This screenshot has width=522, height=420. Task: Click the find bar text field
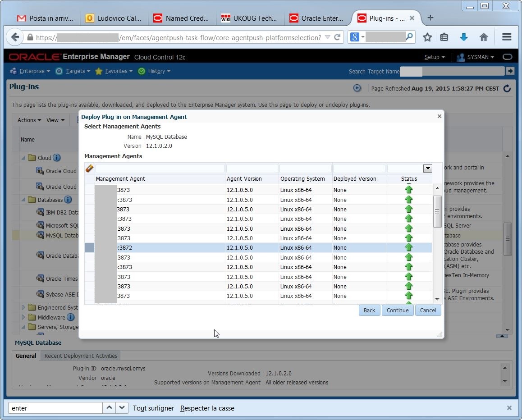pyautogui.click(x=55, y=408)
